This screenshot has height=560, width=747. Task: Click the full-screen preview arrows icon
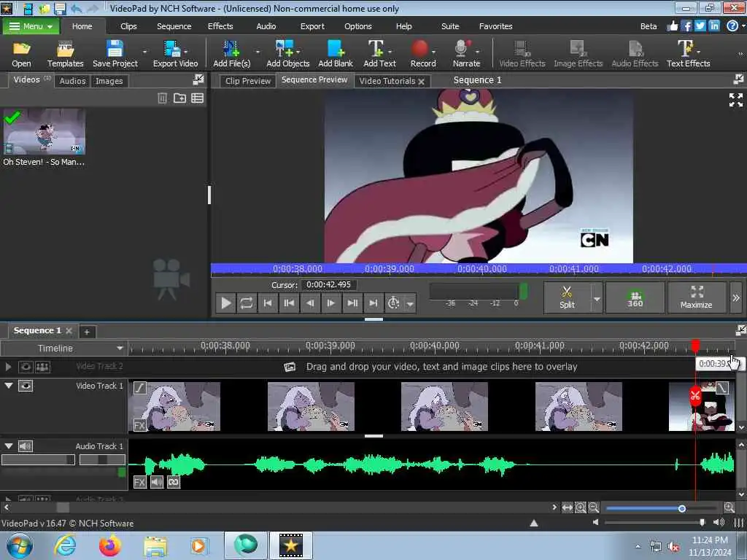(735, 100)
